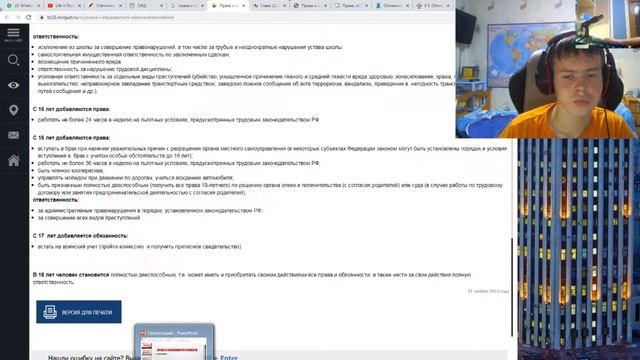Close the 'Глава 11...' browser tab
Screen dimensions: 640x360
pyautogui.click(x=284, y=6)
